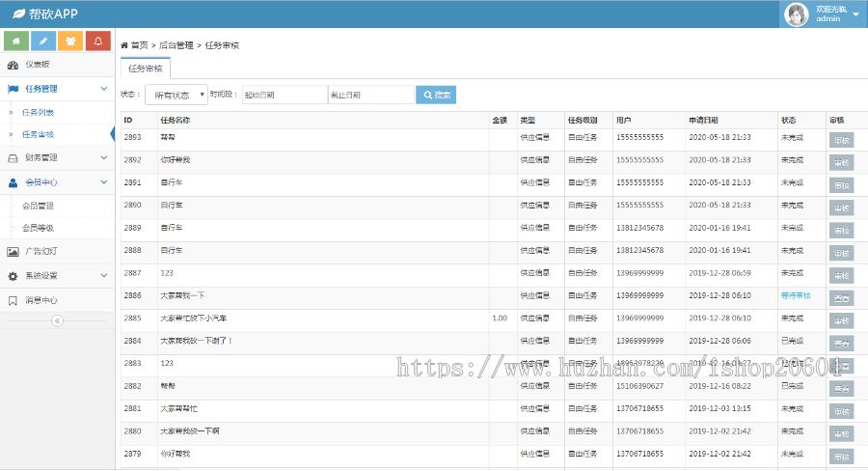This screenshot has width=868, height=471.
Task: Click the admin avatar picture
Action: (x=796, y=14)
